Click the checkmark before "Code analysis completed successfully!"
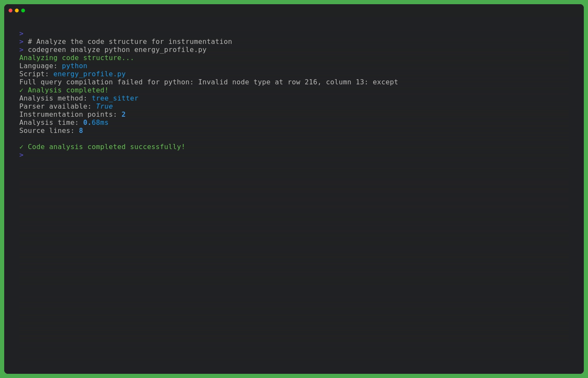The image size is (588, 378). coord(21,147)
